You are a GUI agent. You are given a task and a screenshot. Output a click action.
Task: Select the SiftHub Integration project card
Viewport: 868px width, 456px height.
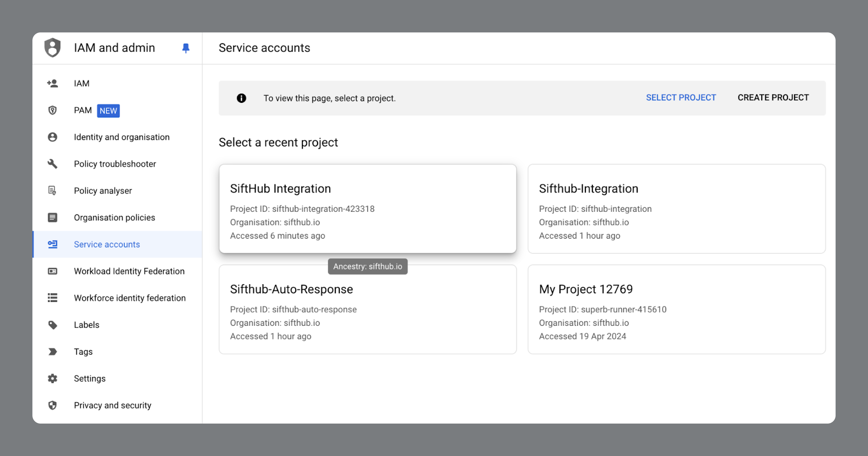(367, 209)
